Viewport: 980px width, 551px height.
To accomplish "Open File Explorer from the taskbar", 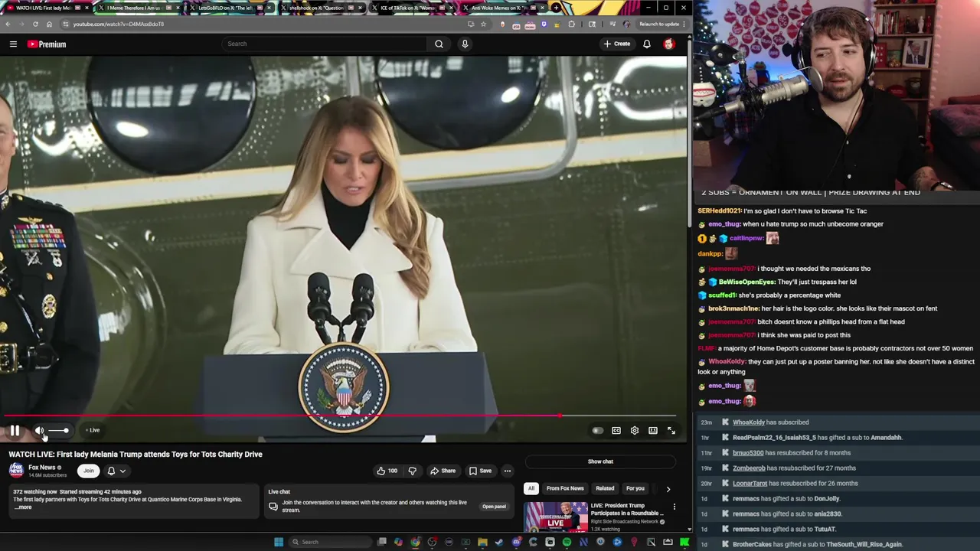I will point(482,542).
